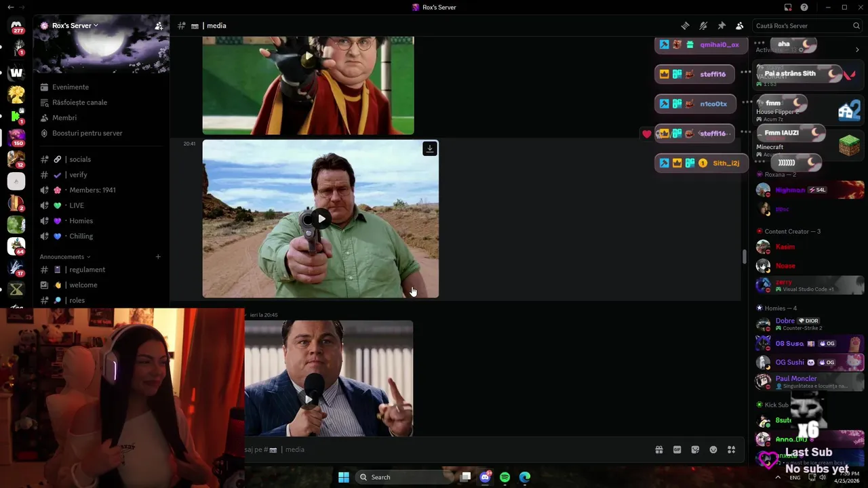Open the House Flipper 2 activity card
This screenshot has width=868, height=488.
[x=809, y=112]
